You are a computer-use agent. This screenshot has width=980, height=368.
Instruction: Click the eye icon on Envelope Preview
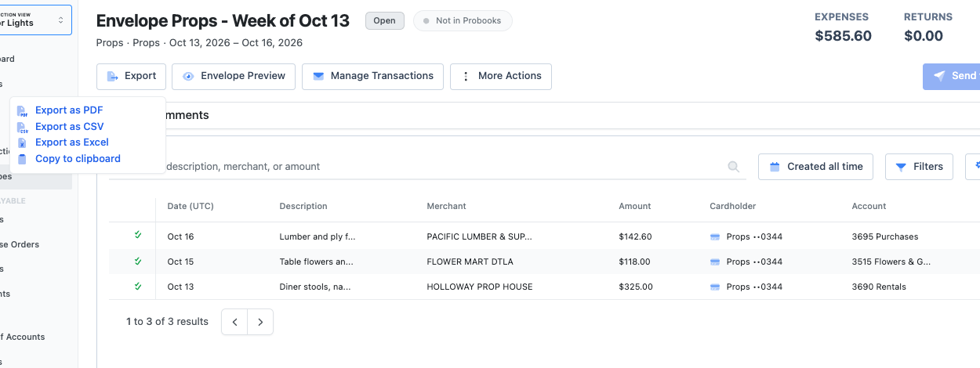point(188,76)
